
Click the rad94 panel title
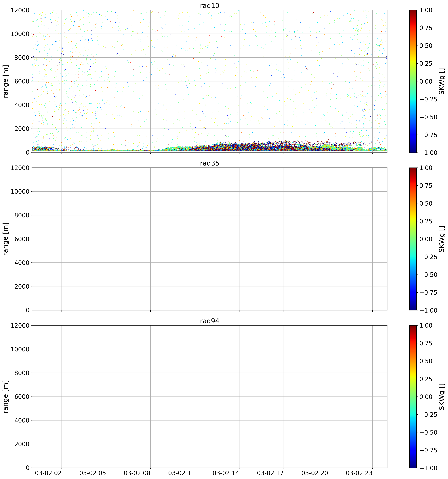click(209, 321)
